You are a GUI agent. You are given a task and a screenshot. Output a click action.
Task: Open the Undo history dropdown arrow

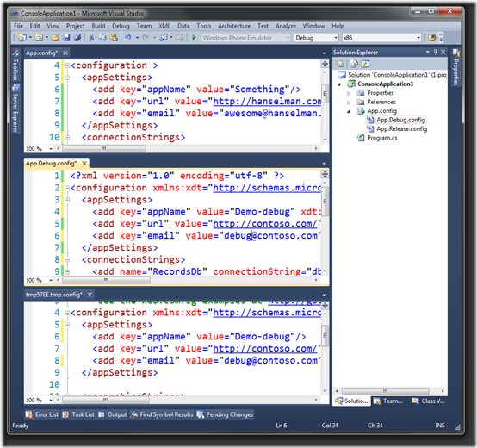(137, 38)
